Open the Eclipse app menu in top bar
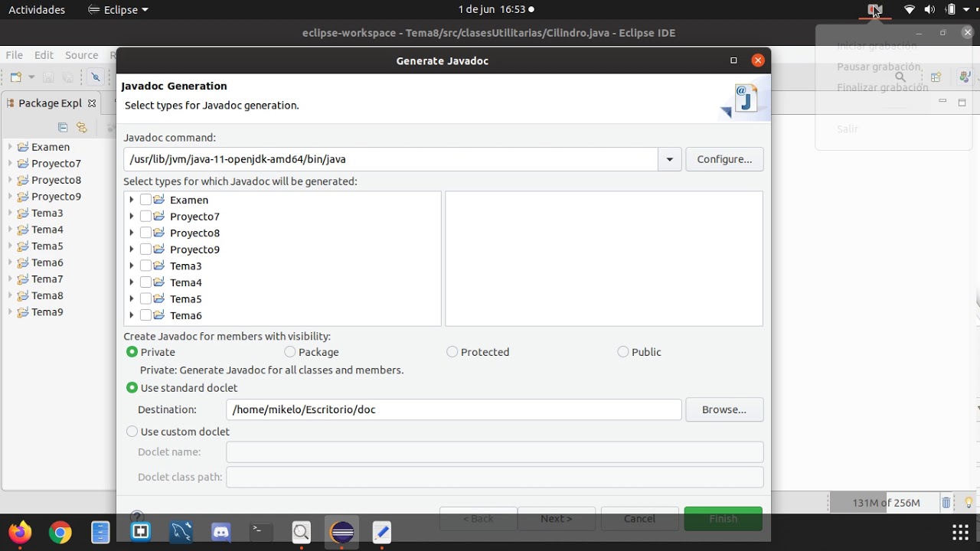This screenshot has width=980, height=551. coord(118,10)
